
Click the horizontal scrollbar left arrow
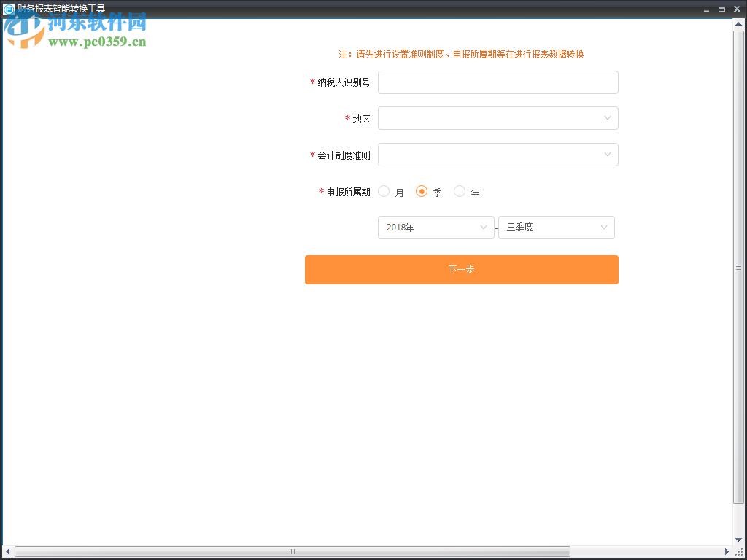(x=6, y=552)
